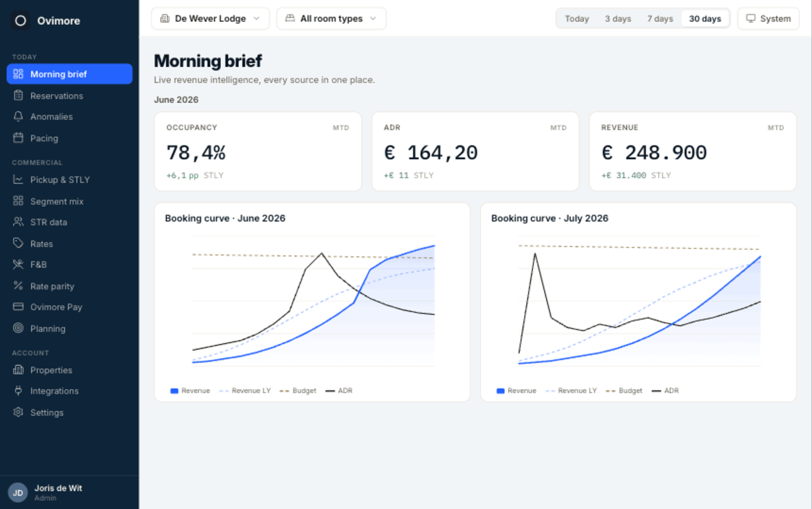The width and height of the screenshot is (812, 509).
Task: Click the Planning target icon
Action: coord(19,328)
